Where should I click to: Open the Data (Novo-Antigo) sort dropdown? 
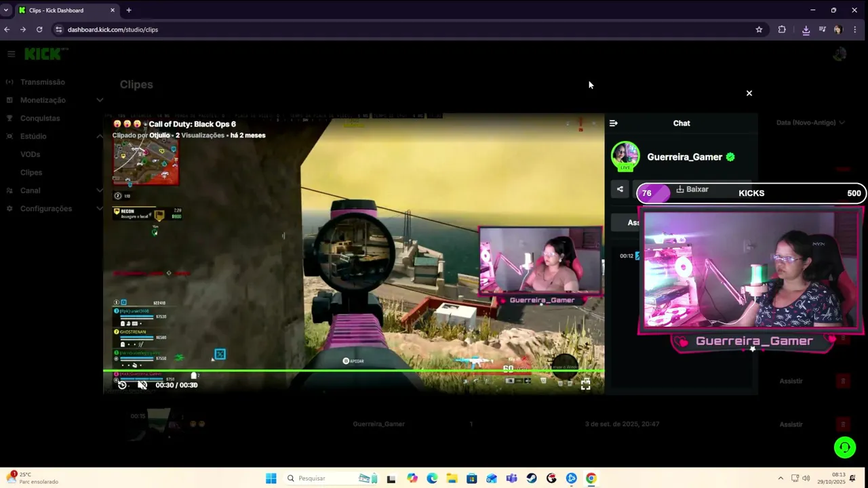click(810, 123)
